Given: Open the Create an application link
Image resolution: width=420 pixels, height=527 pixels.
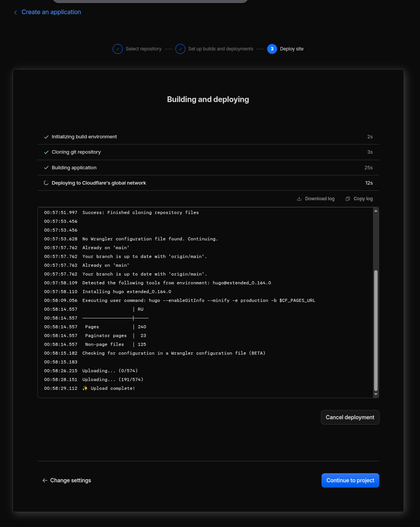Looking at the screenshot, I should coord(51,12).
